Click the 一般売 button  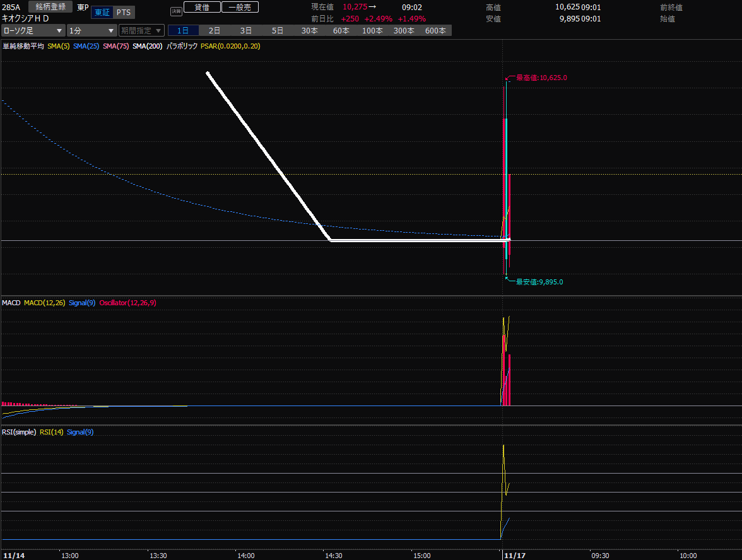(239, 7)
